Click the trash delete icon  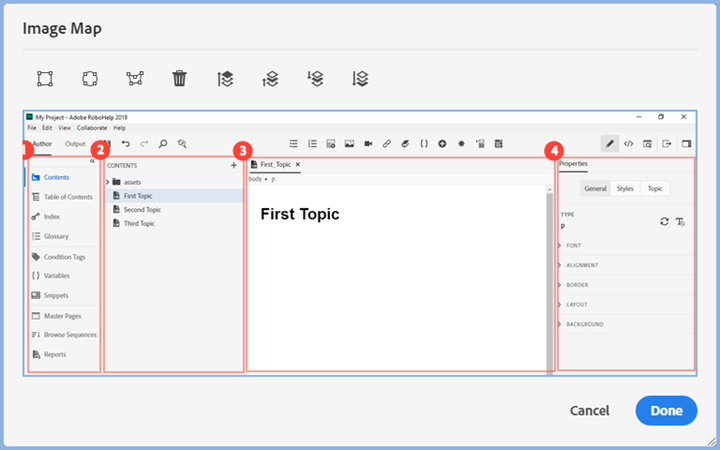click(179, 78)
